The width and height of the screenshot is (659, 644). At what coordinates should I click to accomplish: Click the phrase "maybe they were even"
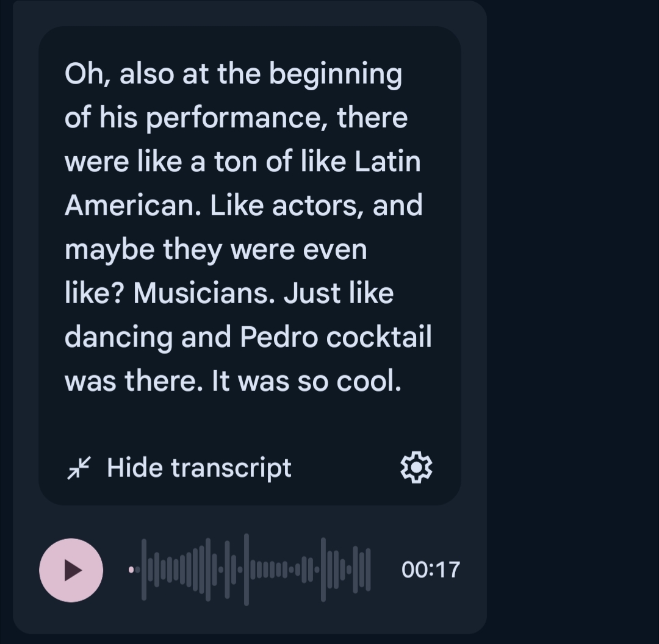tap(215, 249)
